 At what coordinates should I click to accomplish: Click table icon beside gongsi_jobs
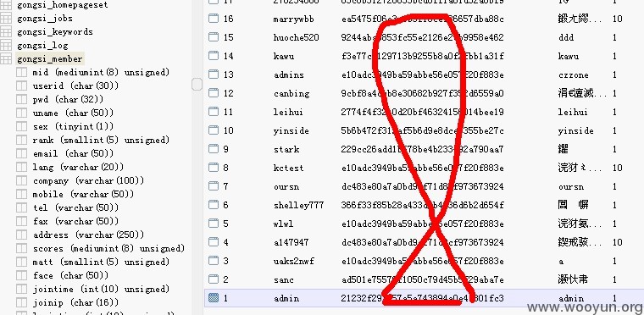[x=6, y=19]
